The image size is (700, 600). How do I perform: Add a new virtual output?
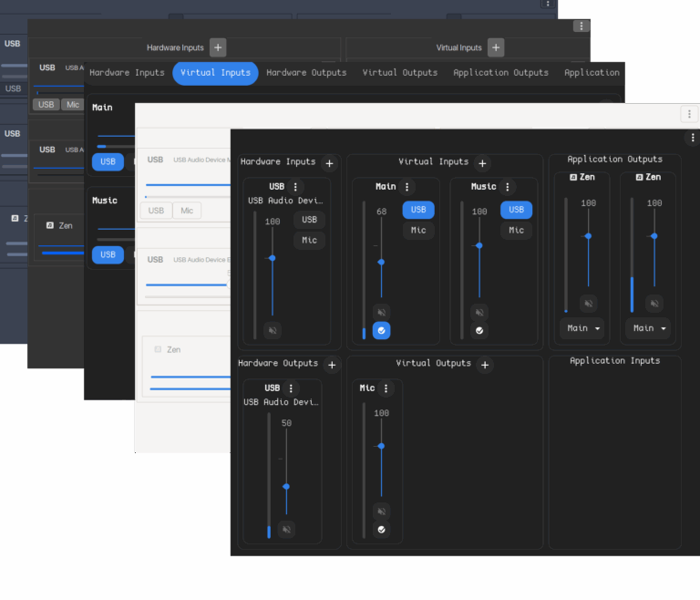pyautogui.click(x=485, y=365)
